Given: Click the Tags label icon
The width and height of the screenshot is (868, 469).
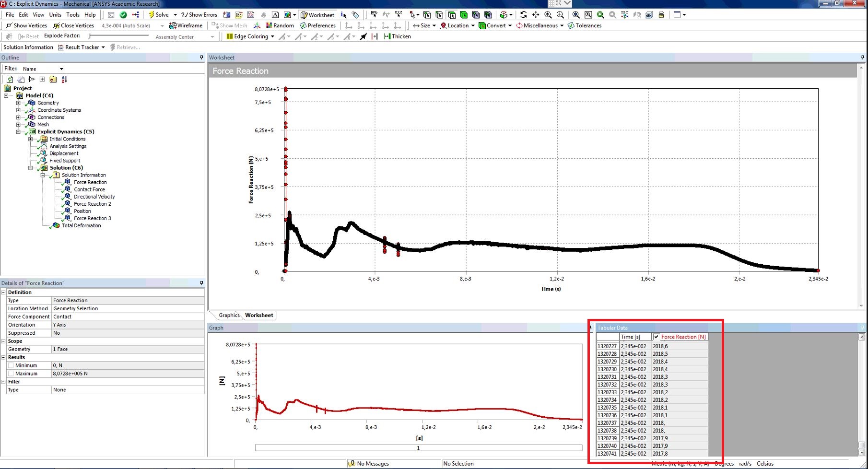Looking at the screenshot, I should [355, 15].
